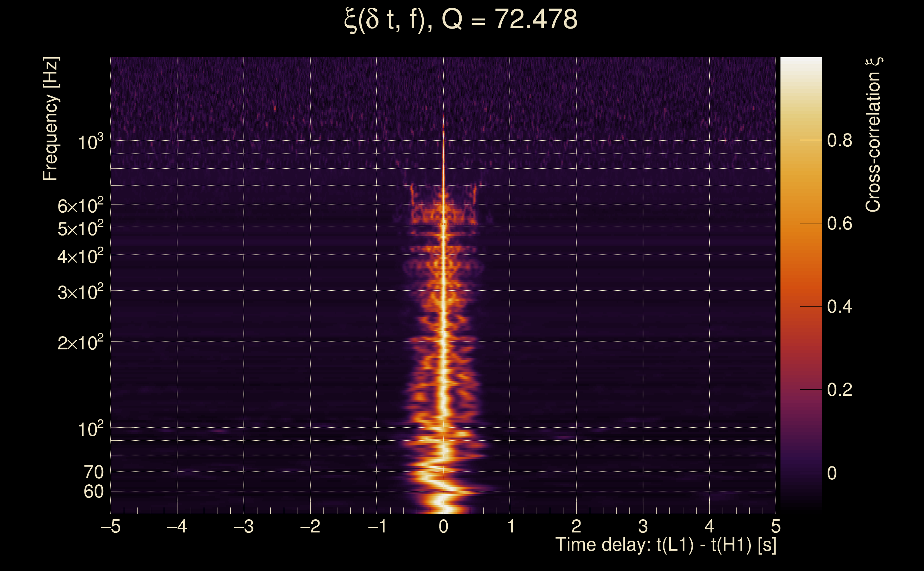Click the 60 Hz tick label
The image size is (924, 571).
[x=93, y=492]
